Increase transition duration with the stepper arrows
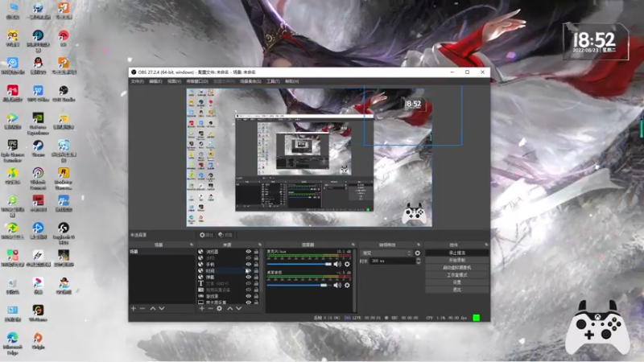Viewport: 644px width, 362px height. click(419, 259)
